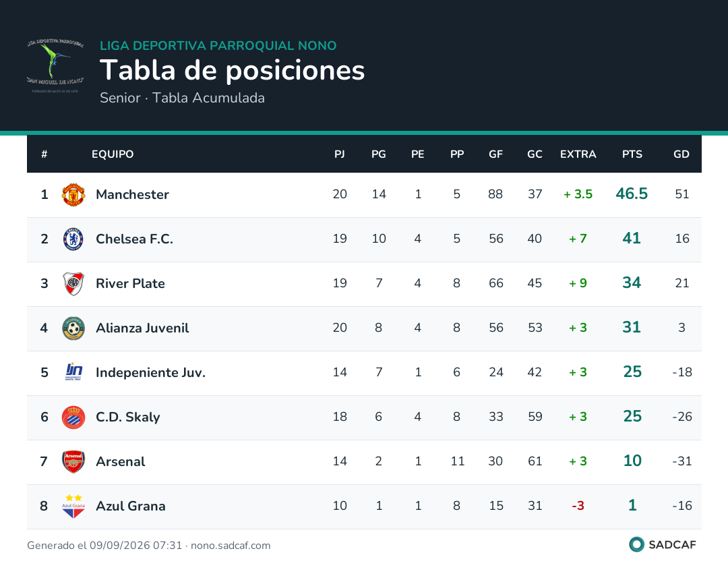Image resolution: width=728 pixels, height=580 pixels.
Task: Click the Tabla de posiciones title
Action: point(232,71)
